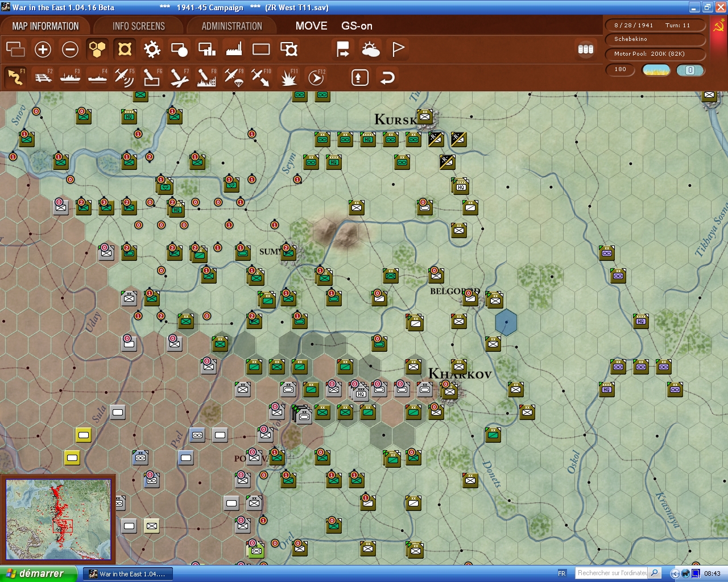Open the MAP INFORMATION tab
This screenshot has height=582, width=728.
tap(45, 26)
